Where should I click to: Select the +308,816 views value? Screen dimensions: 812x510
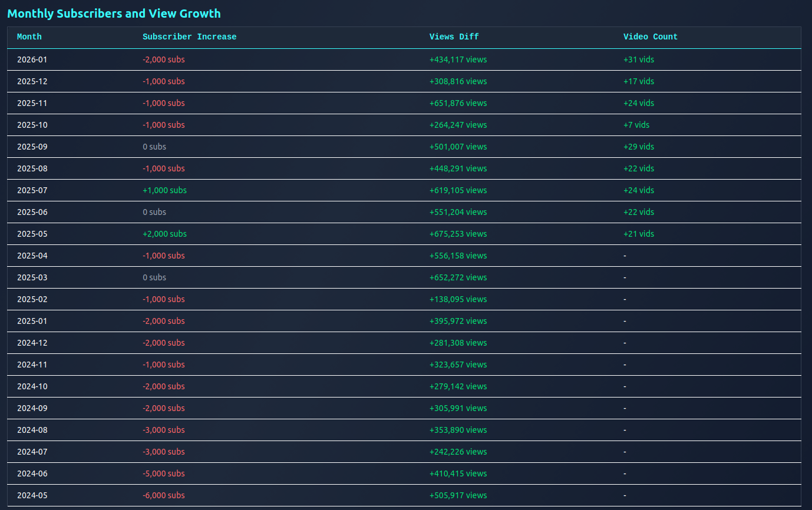458,81
